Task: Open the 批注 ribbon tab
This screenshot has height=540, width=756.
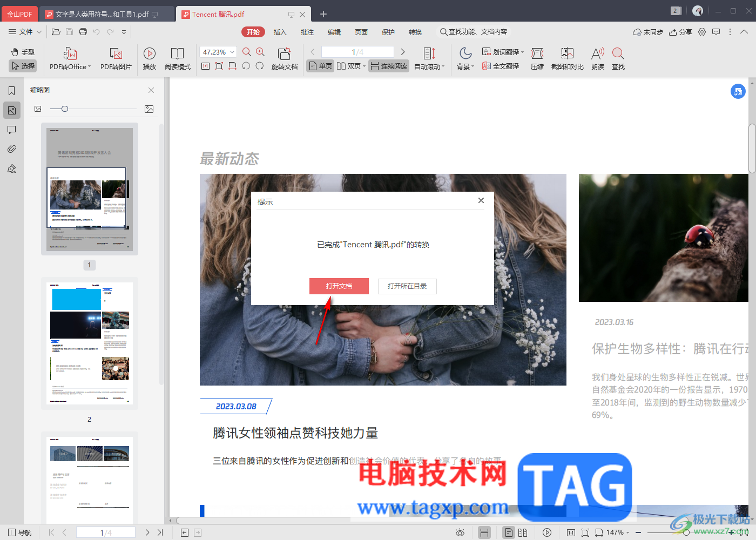Action: (x=307, y=32)
